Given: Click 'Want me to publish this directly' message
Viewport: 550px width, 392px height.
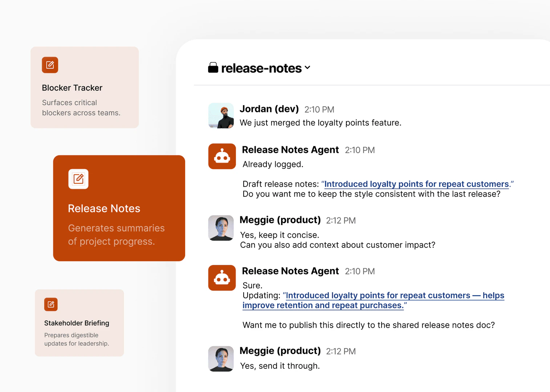Looking at the screenshot, I should (368, 325).
